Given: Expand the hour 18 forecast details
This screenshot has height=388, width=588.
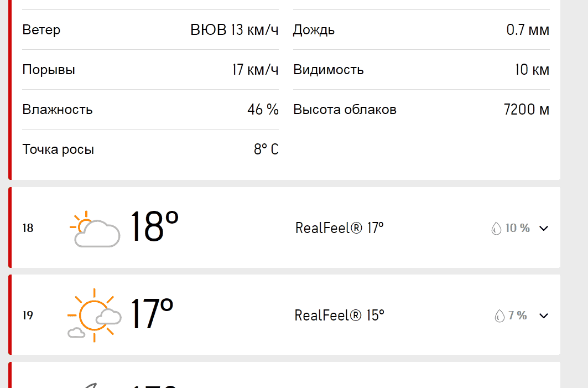Looking at the screenshot, I should (x=544, y=228).
